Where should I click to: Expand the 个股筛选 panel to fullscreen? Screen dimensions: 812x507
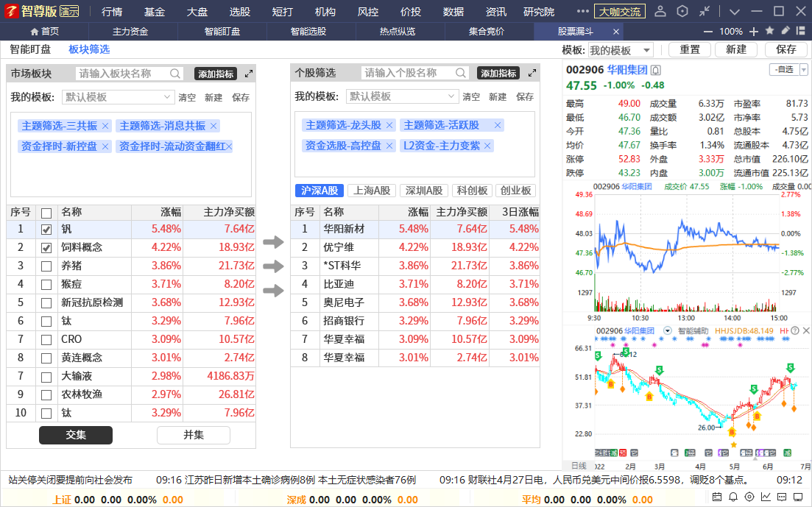[532, 73]
